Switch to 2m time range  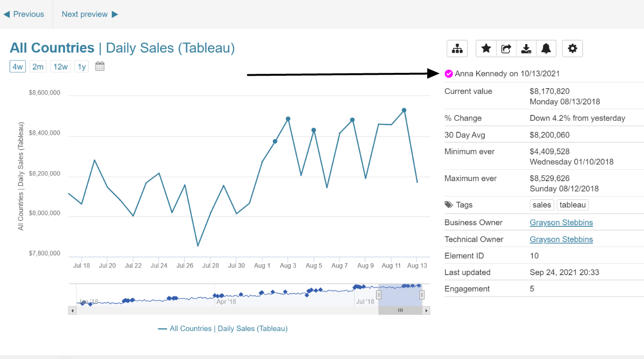38,67
